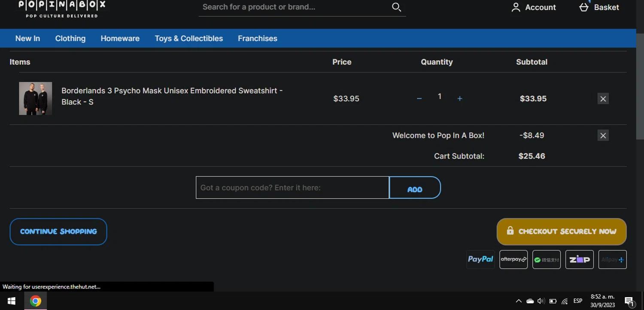Open the Basket
Screen dimensions: 644x310
click(599, 7)
